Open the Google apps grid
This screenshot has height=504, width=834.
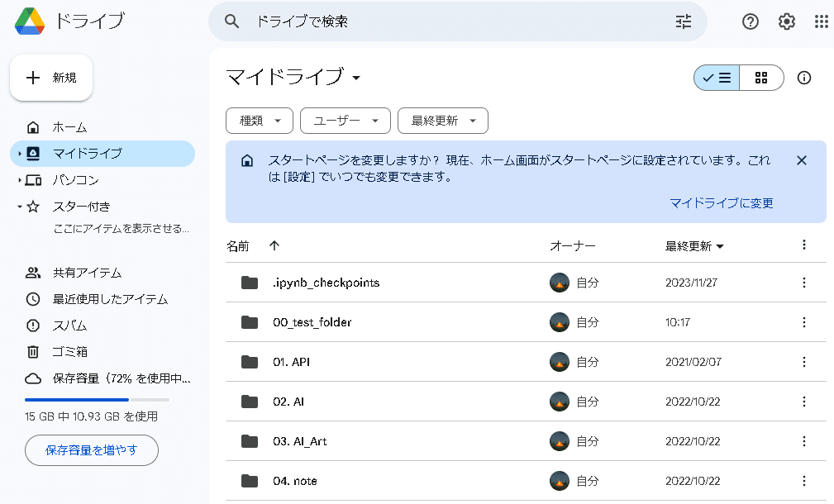822,21
